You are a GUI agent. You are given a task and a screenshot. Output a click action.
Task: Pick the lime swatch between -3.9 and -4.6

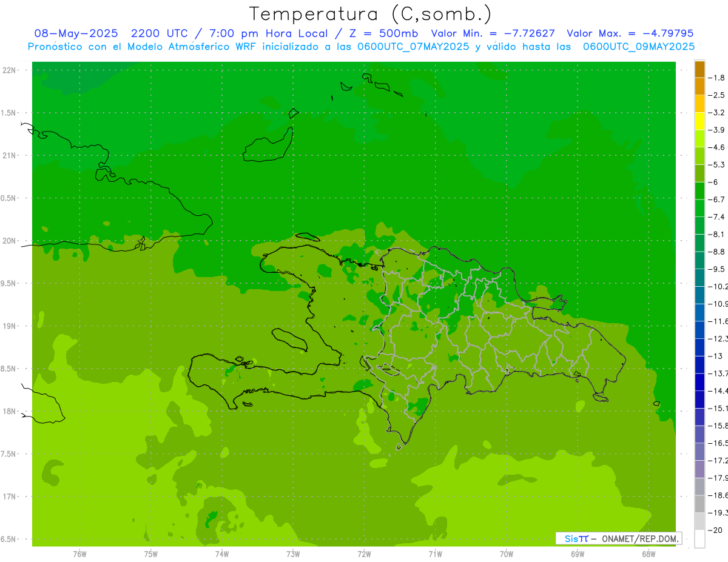699,139
